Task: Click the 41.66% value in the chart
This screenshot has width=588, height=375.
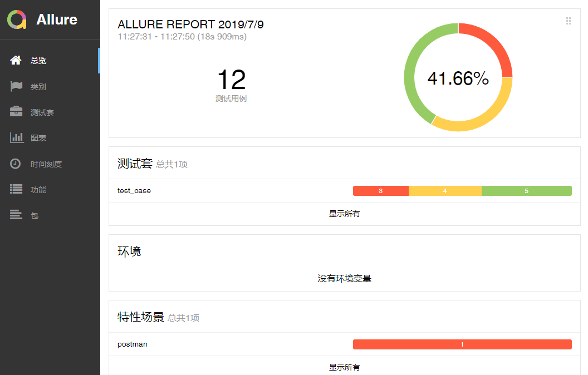Action: (x=458, y=78)
